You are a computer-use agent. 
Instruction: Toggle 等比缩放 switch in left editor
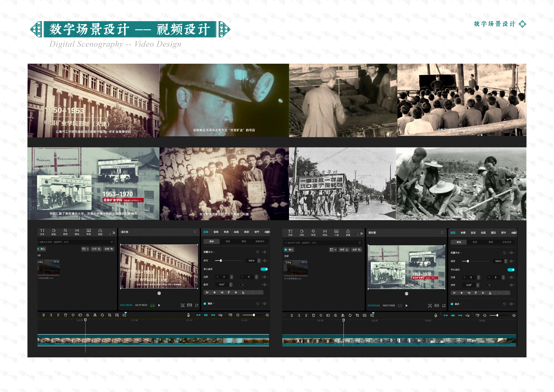(264, 269)
